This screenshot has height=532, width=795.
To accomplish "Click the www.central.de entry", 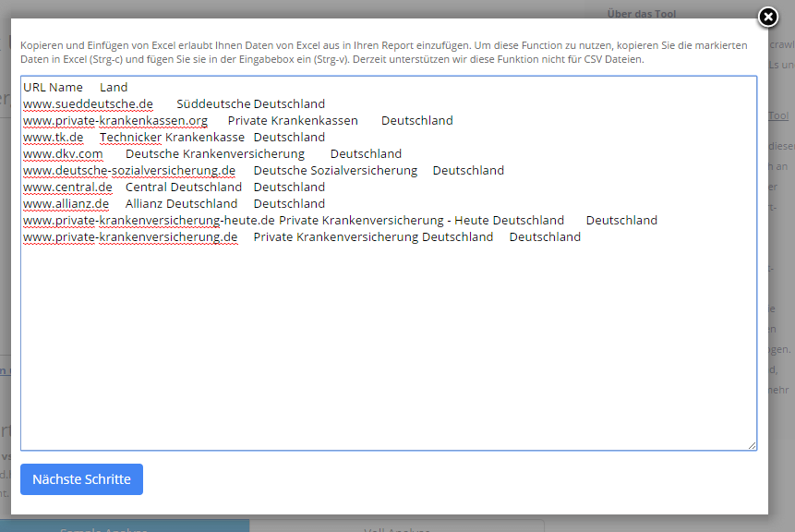I will click(67, 187).
